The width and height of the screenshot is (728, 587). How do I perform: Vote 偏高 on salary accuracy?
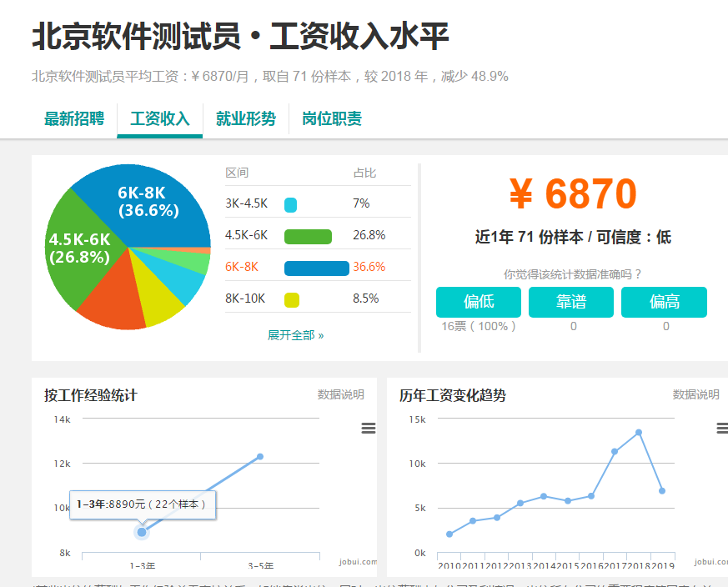(664, 302)
